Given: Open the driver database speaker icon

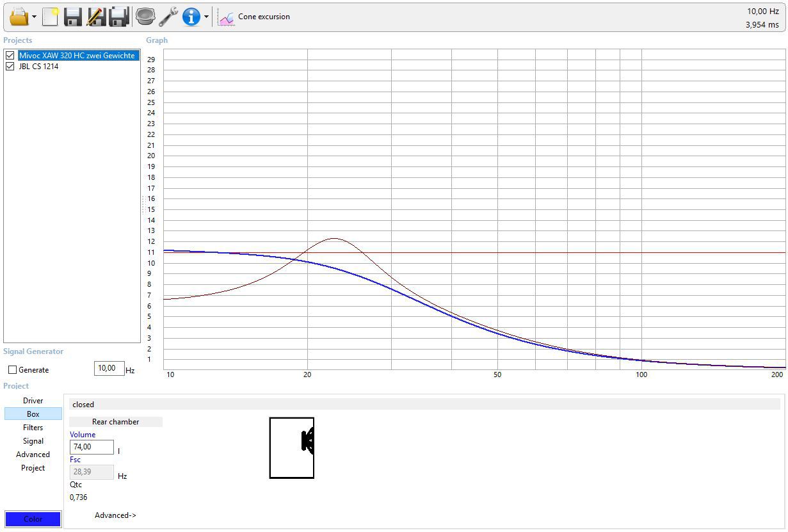Looking at the screenshot, I should (145, 17).
